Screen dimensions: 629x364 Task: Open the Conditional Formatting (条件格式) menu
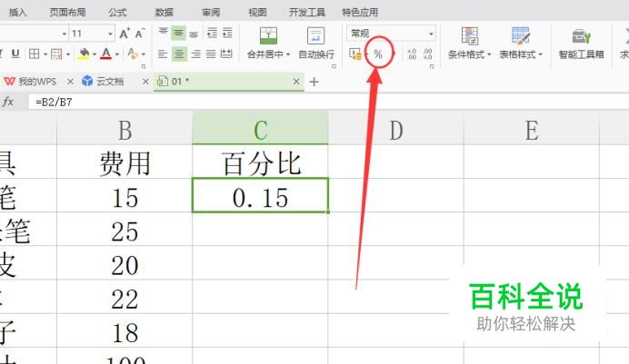(469, 43)
